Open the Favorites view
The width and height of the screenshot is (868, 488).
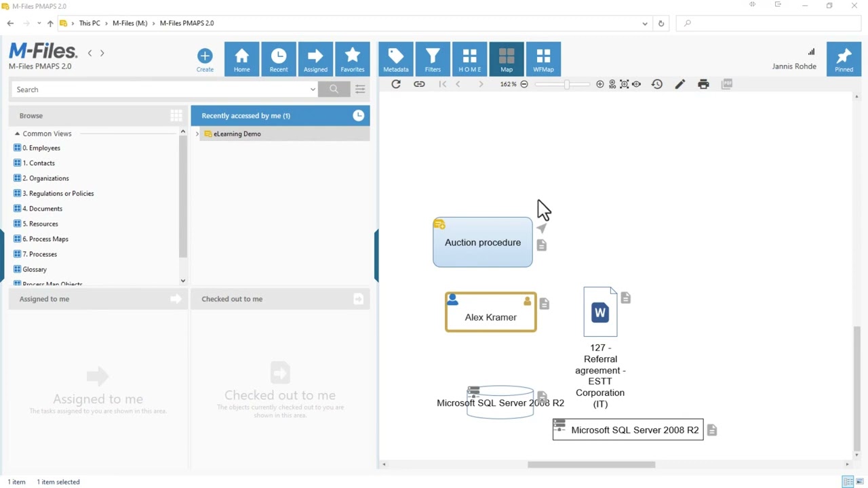pyautogui.click(x=353, y=60)
